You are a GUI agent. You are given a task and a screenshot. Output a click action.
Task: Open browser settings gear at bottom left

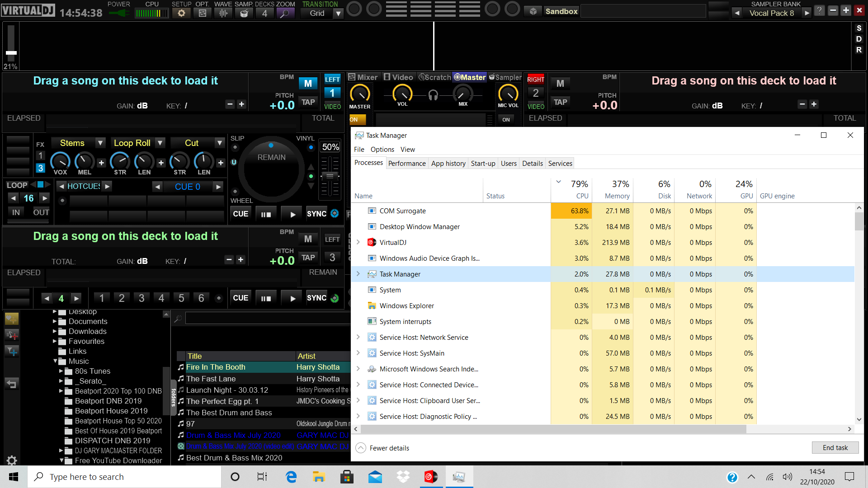pyautogui.click(x=12, y=460)
